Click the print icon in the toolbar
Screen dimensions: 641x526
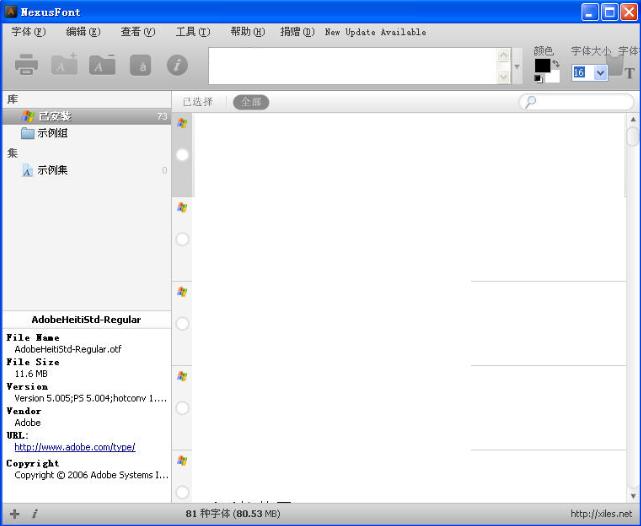pos(26,65)
